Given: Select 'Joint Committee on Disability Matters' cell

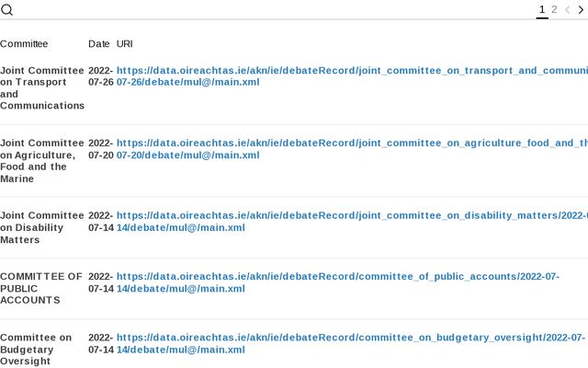Looking at the screenshot, I should point(42,227).
